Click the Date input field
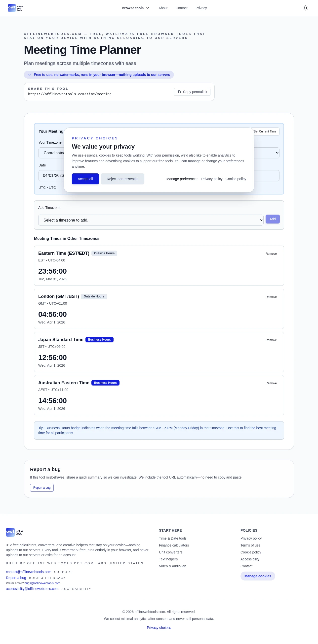The image size is (318, 644). 51,175
